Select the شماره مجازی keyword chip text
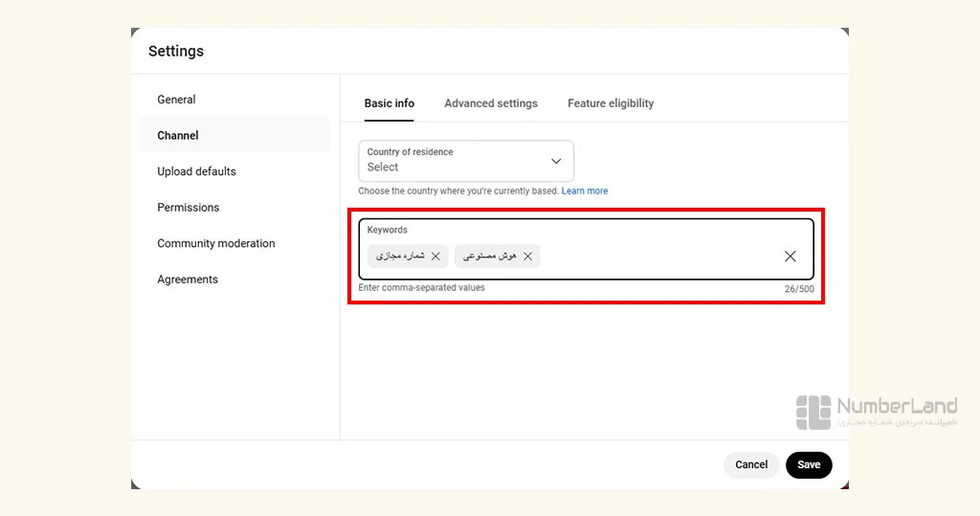 pyautogui.click(x=400, y=256)
